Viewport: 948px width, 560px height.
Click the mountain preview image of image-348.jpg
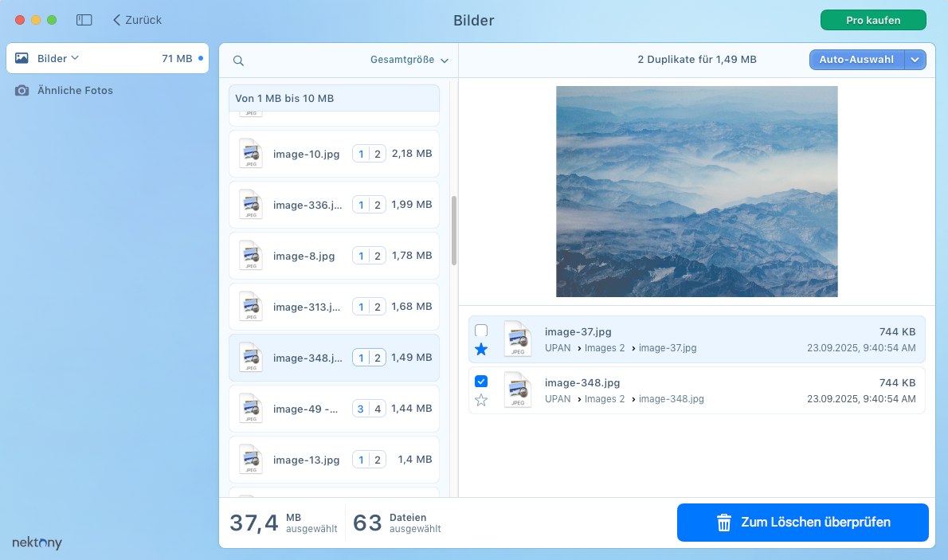[698, 191]
